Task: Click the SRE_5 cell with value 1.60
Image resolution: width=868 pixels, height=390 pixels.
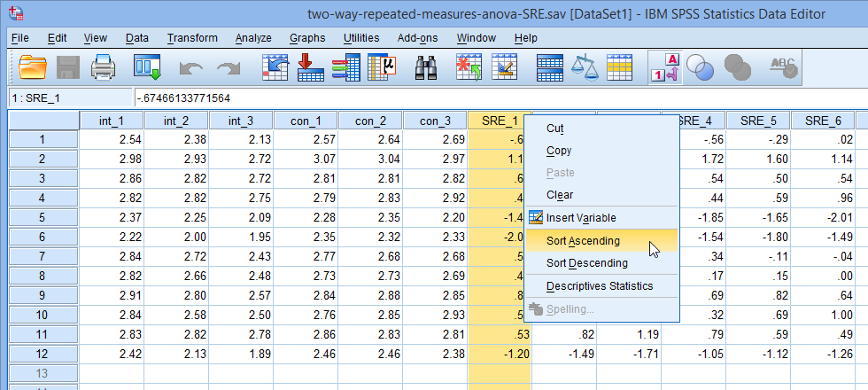Action: click(758, 159)
